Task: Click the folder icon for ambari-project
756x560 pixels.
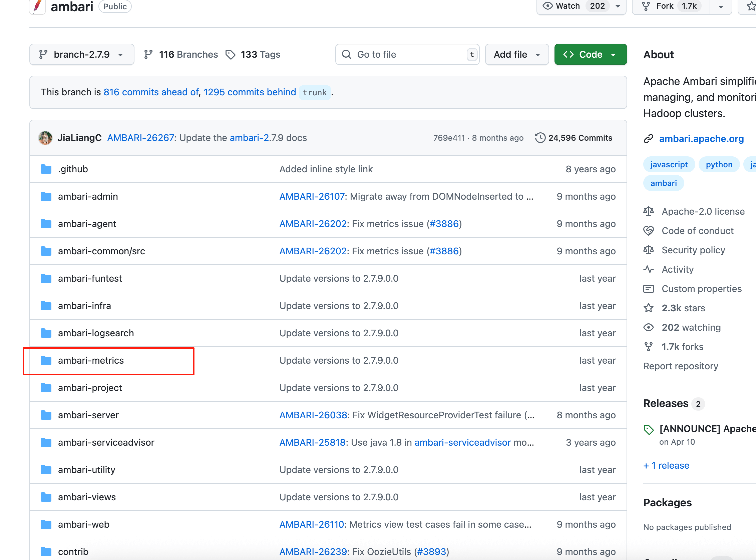Action: tap(46, 388)
